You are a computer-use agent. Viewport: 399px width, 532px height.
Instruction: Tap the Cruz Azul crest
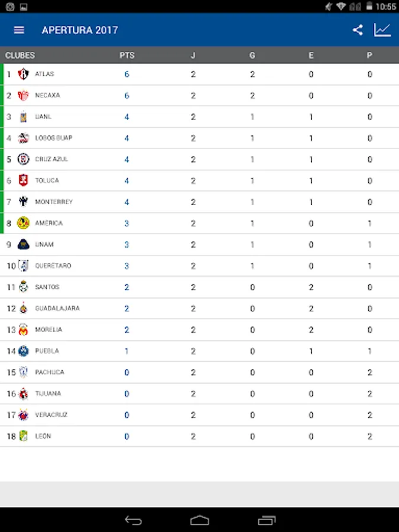24,159
